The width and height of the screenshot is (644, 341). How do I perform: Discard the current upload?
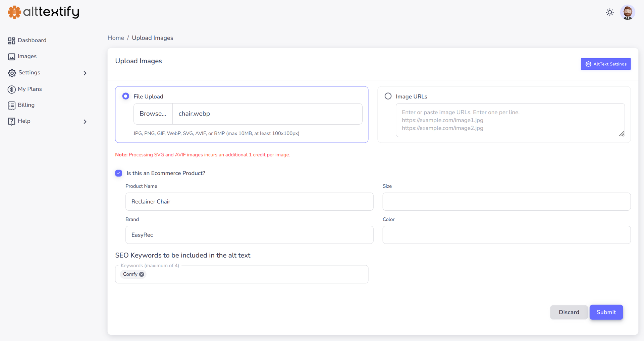[569, 312]
